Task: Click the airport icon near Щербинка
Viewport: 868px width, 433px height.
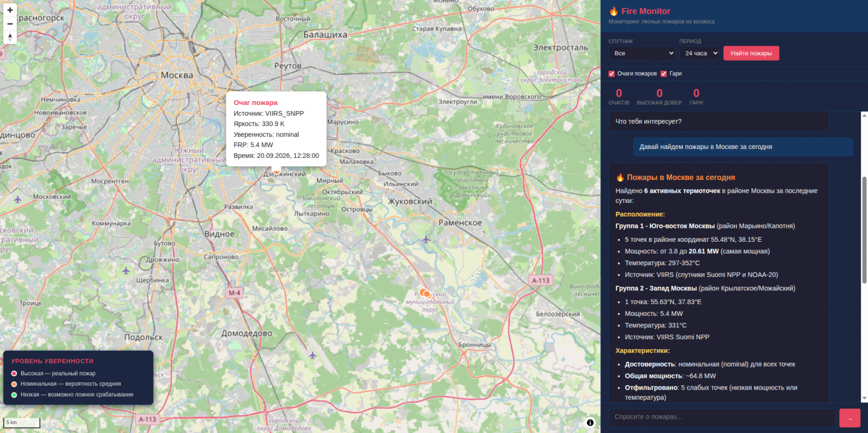Action: (x=126, y=271)
